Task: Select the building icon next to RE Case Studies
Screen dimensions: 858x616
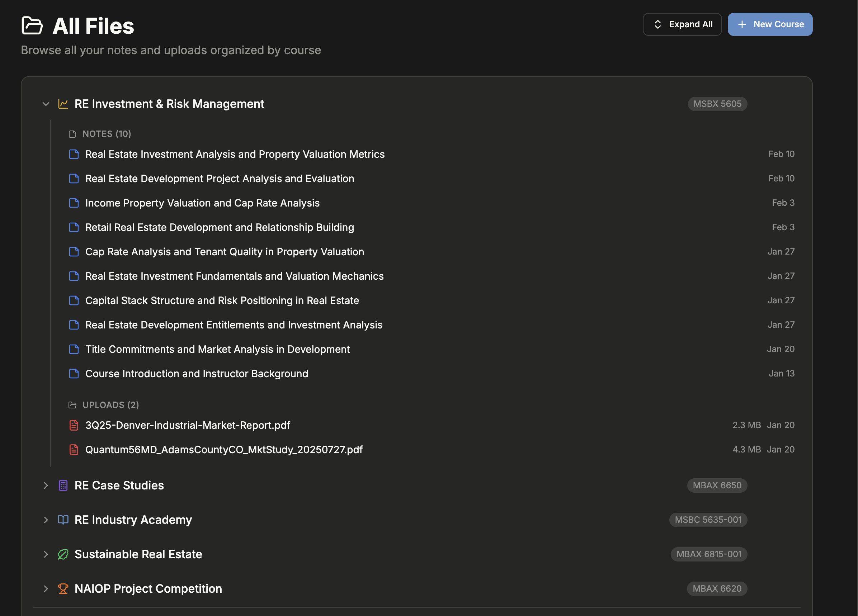Action: click(x=63, y=485)
